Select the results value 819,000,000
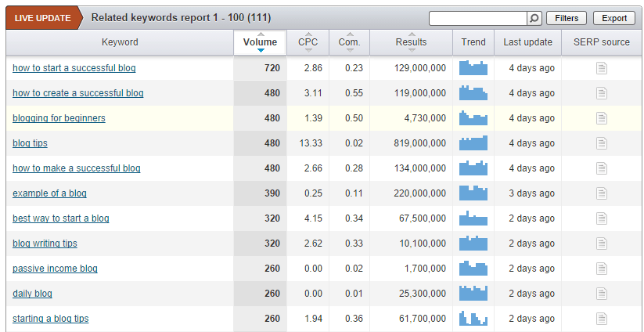 (x=419, y=143)
